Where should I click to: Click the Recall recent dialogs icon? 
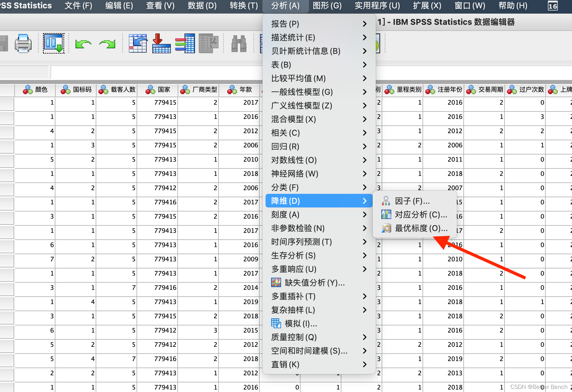point(54,43)
